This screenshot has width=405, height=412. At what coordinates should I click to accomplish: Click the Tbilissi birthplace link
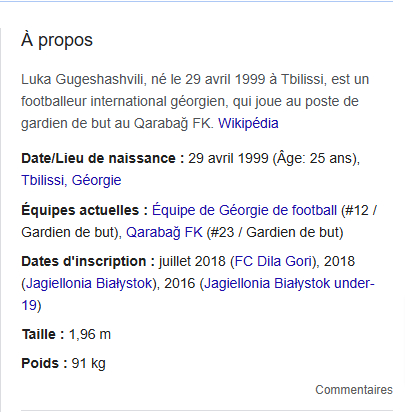point(43,180)
